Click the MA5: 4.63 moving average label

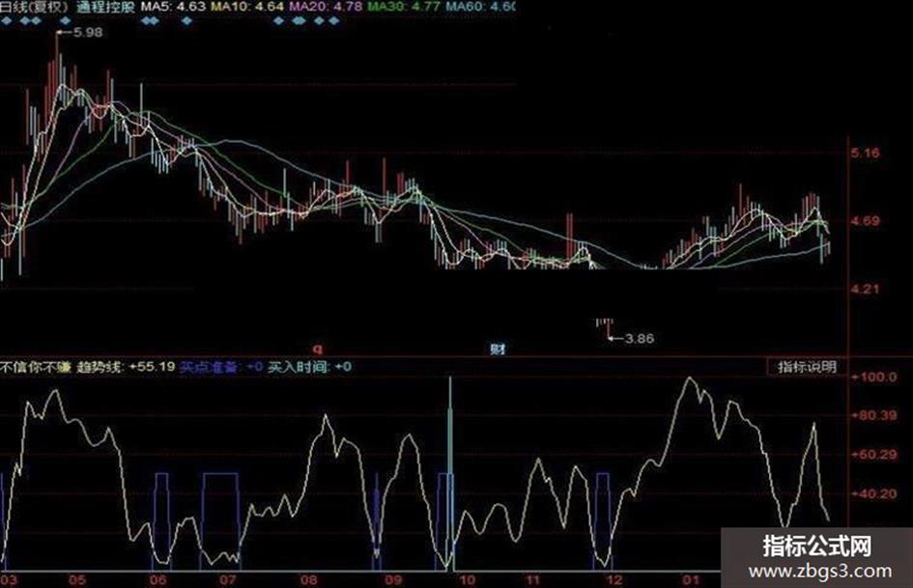coord(174,7)
